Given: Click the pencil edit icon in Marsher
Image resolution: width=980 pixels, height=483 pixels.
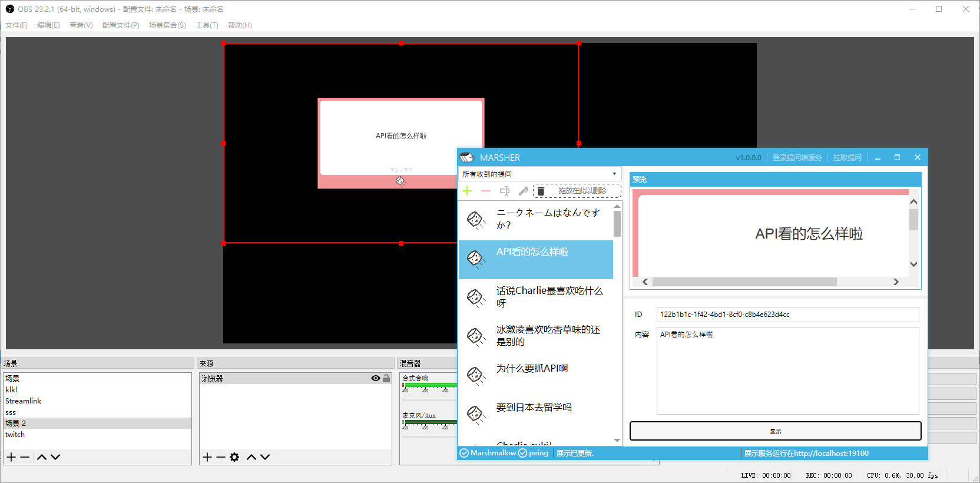Looking at the screenshot, I should click(523, 191).
